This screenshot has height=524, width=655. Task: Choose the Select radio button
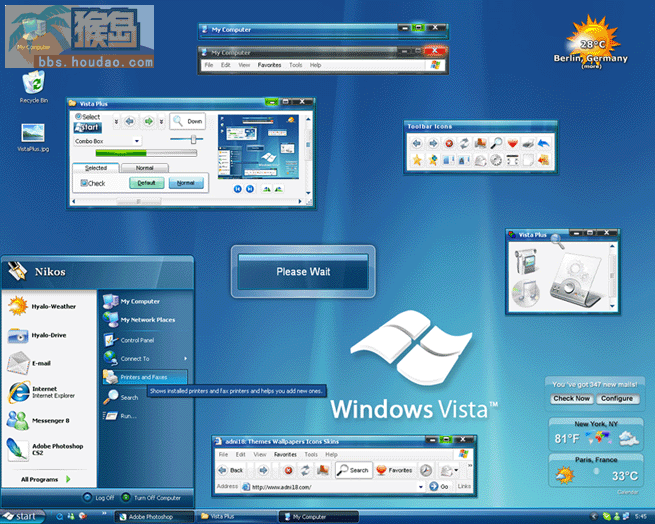[78, 116]
